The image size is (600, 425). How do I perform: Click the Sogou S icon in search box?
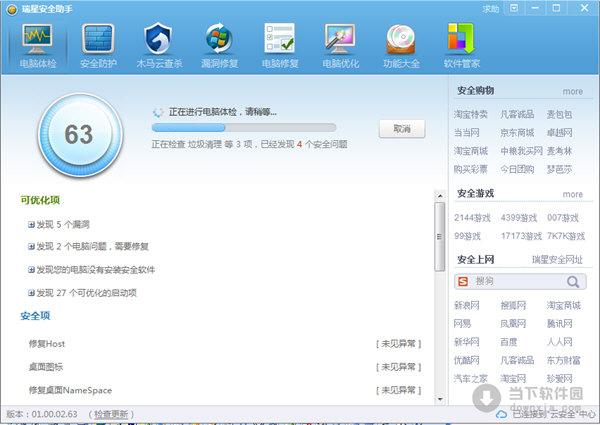pyautogui.click(x=463, y=282)
